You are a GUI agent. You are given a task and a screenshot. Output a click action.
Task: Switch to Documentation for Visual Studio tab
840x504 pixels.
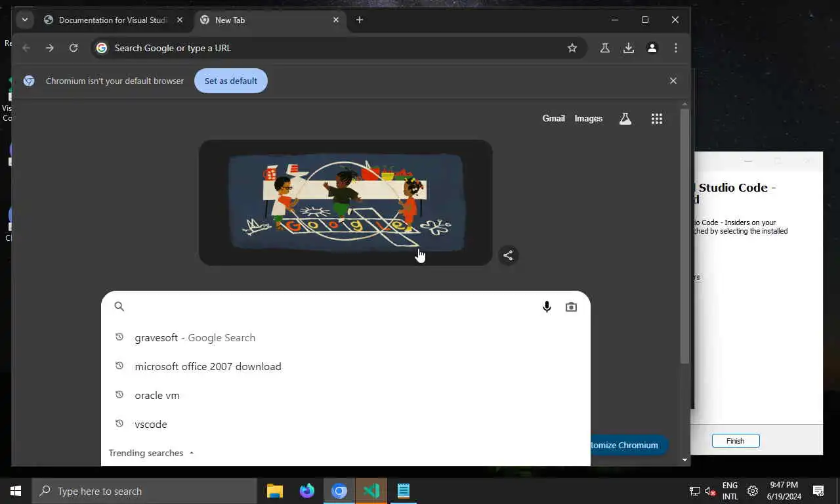114,20
